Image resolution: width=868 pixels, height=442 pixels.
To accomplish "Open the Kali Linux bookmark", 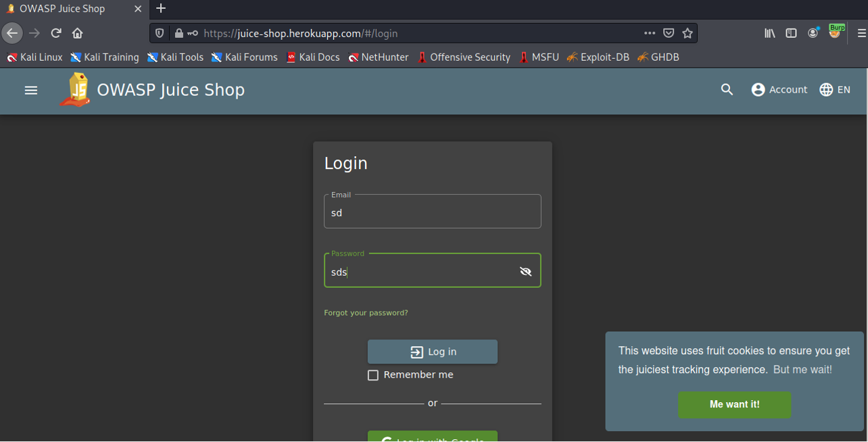I will (x=34, y=57).
